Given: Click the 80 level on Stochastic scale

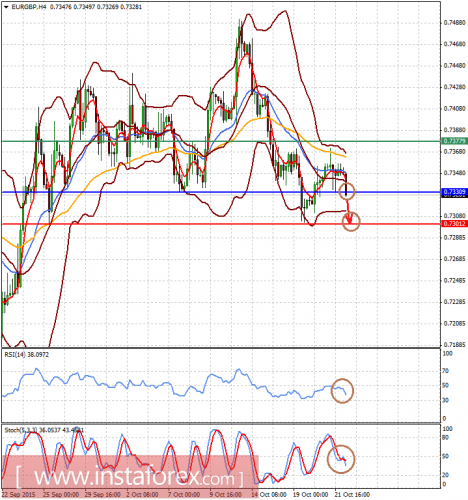Looking at the screenshot, I should point(445,437).
